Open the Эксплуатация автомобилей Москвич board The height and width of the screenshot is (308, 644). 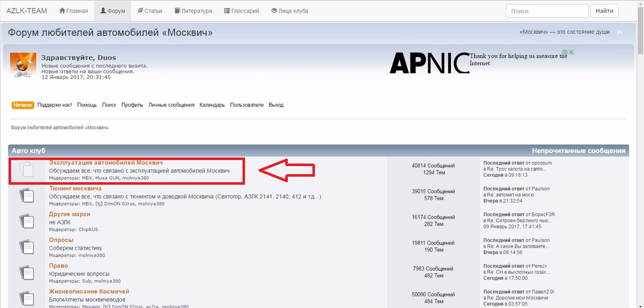pos(106,163)
